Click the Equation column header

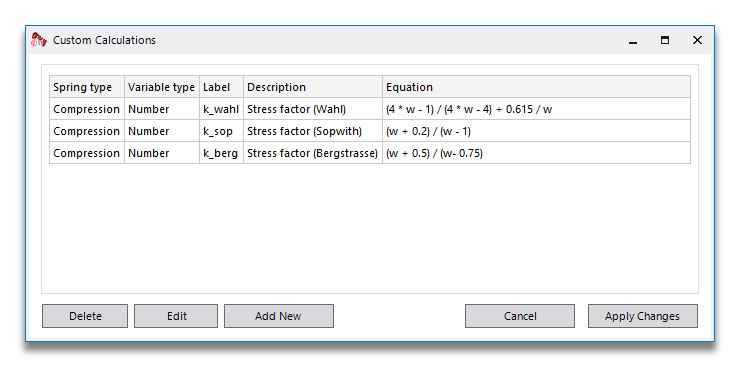click(537, 87)
